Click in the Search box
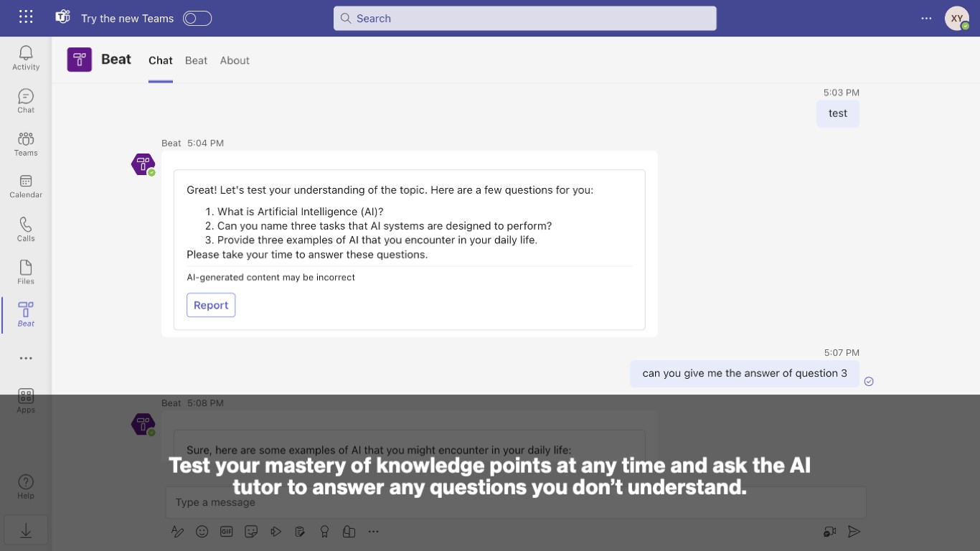This screenshot has width=980, height=551. coord(524,19)
